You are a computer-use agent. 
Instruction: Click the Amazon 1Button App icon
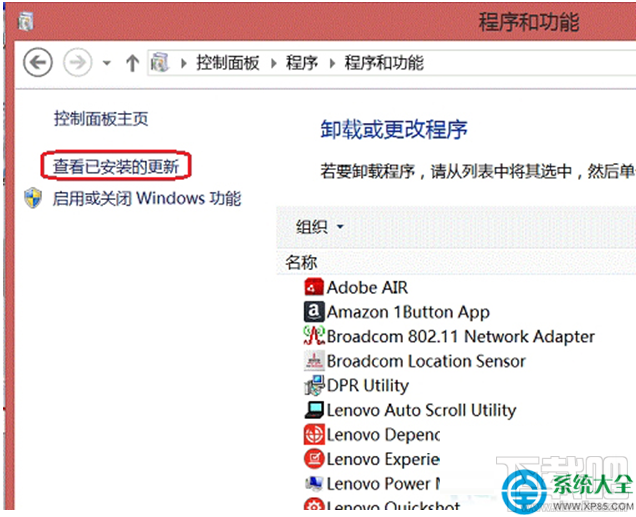coord(314,311)
